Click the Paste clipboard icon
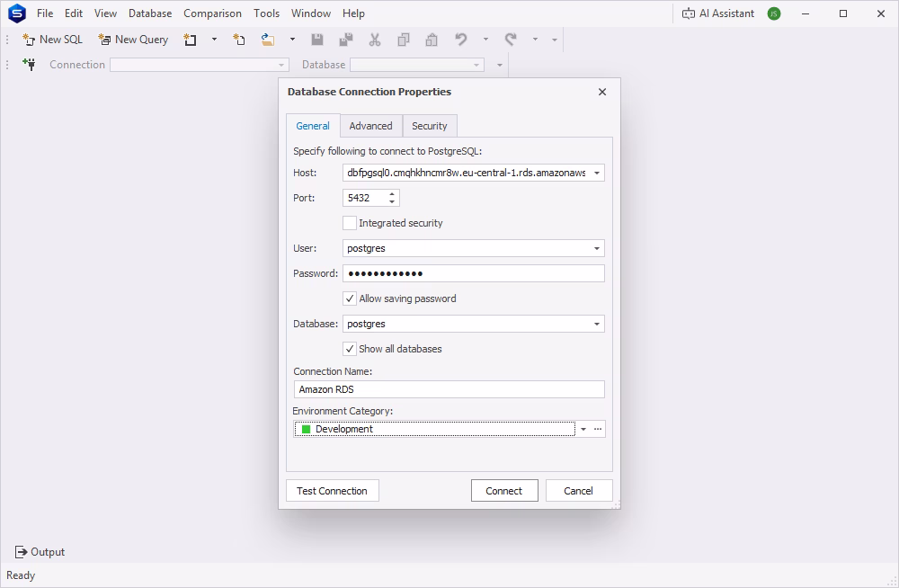The height and width of the screenshot is (588, 899). coord(432,40)
